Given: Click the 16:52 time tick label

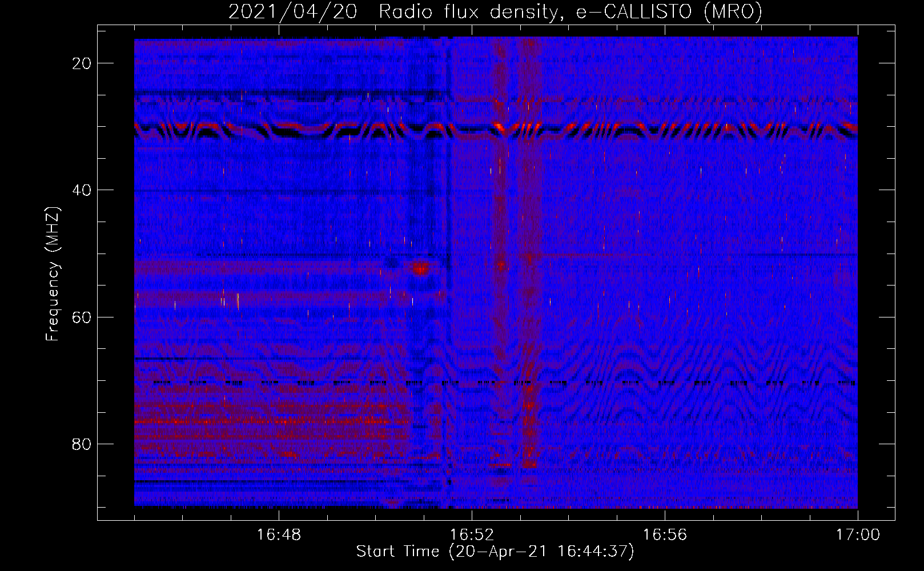Looking at the screenshot, I should coord(472,535).
